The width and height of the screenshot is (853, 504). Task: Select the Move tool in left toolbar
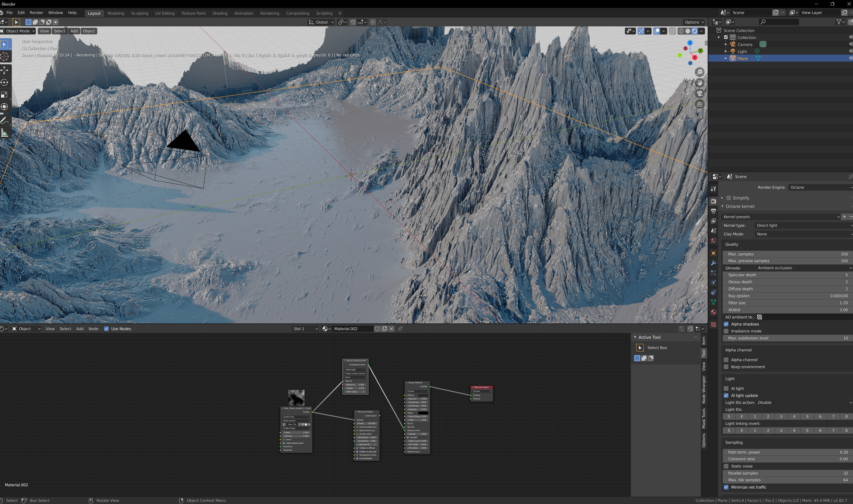point(4,70)
